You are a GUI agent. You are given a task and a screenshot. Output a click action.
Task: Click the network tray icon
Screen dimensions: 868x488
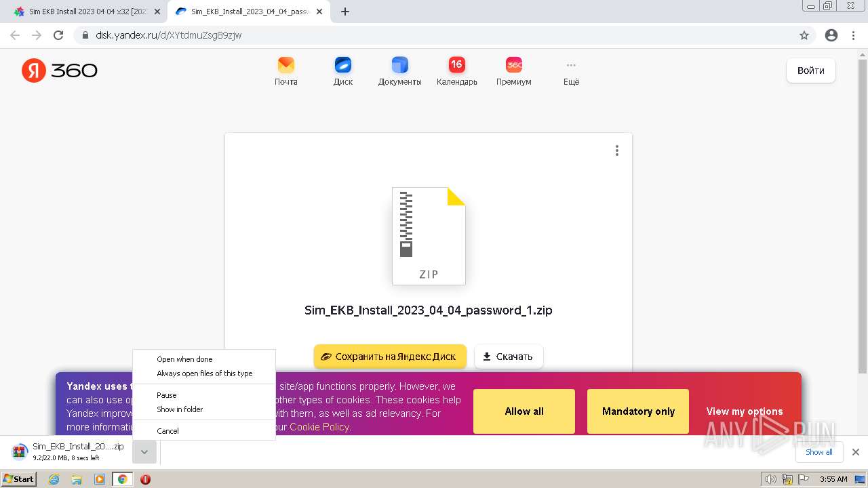(x=787, y=479)
